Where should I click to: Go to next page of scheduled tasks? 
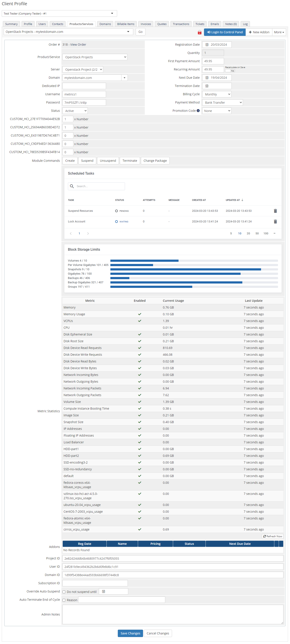(88, 234)
